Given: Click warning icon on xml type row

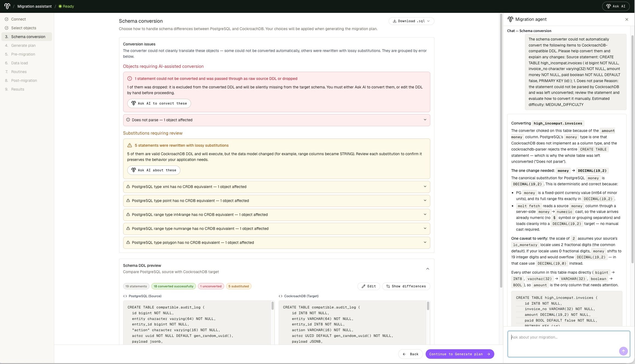Looking at the screenshot, I should 128,186.
